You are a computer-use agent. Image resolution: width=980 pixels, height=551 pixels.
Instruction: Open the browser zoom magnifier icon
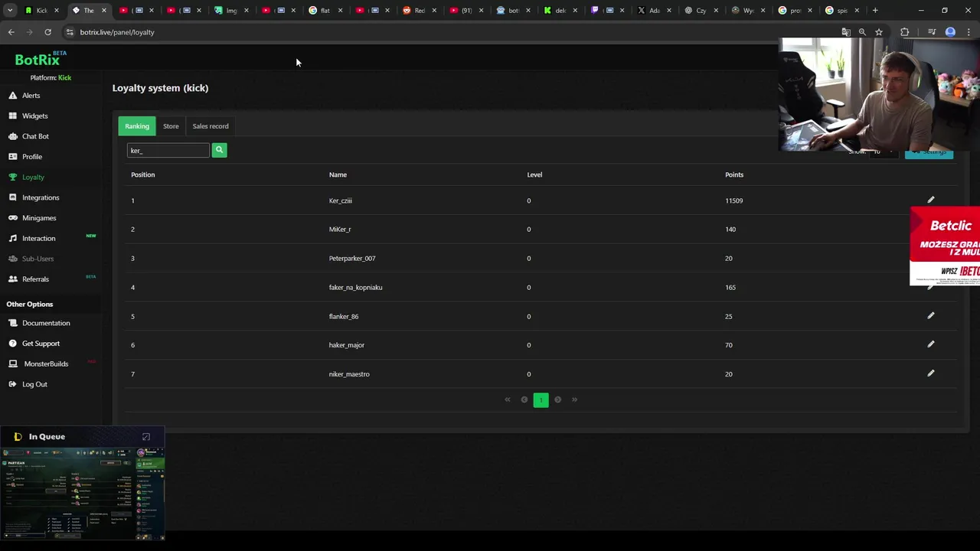(862, 32)
